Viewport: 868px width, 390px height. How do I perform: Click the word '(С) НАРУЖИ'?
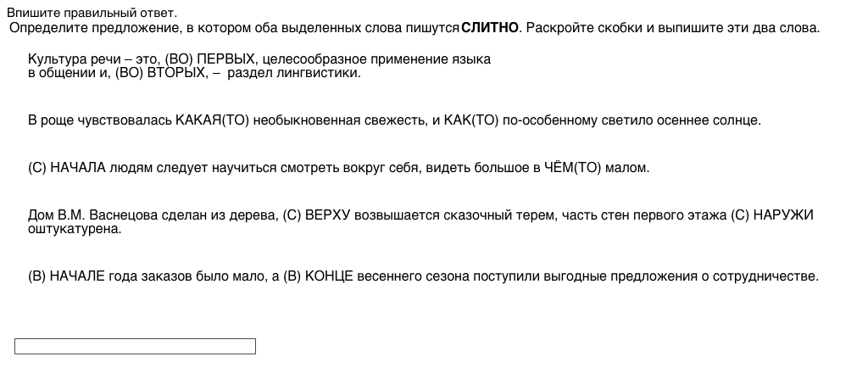771,215
